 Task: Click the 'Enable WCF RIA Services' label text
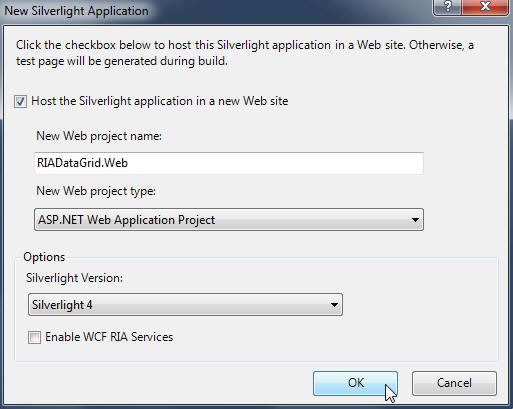(x=109, y=337)
